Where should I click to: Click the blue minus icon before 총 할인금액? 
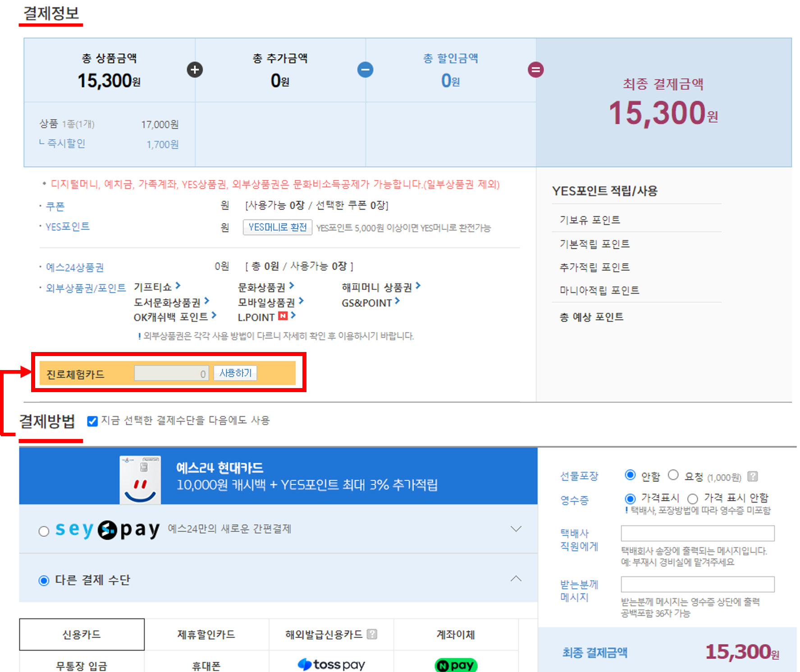point(365,70)
